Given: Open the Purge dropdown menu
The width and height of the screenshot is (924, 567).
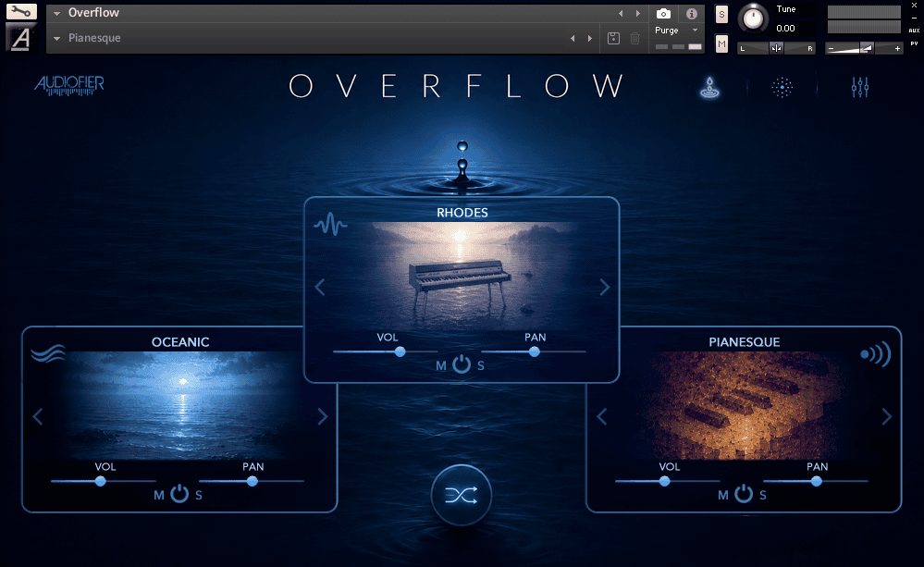Looking at the screenshot, I should coord(676,30).
